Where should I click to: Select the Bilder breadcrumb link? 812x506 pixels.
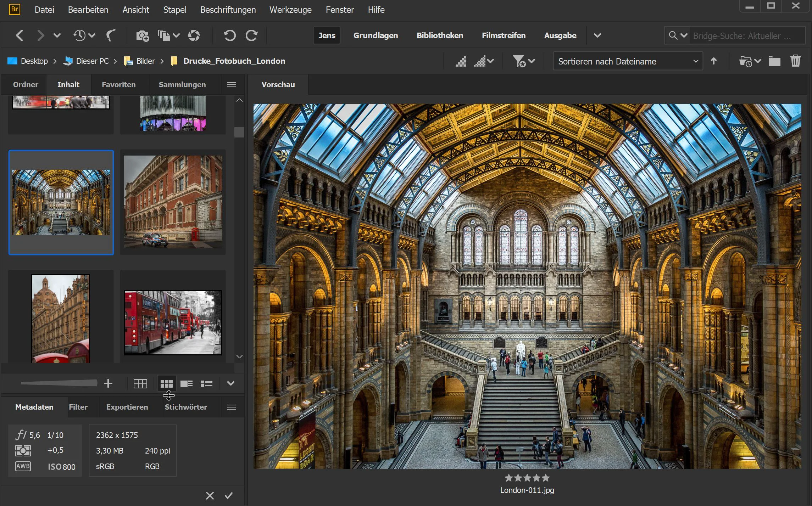[145, 61]
